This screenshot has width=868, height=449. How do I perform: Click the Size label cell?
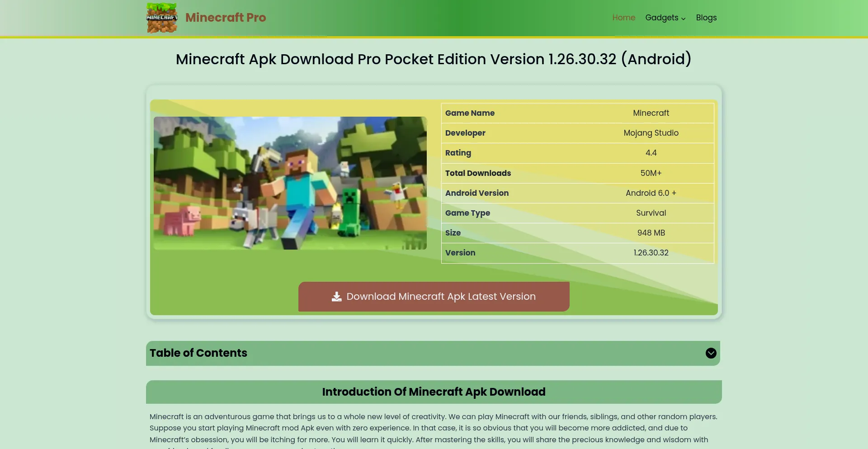tap(515, 233)
